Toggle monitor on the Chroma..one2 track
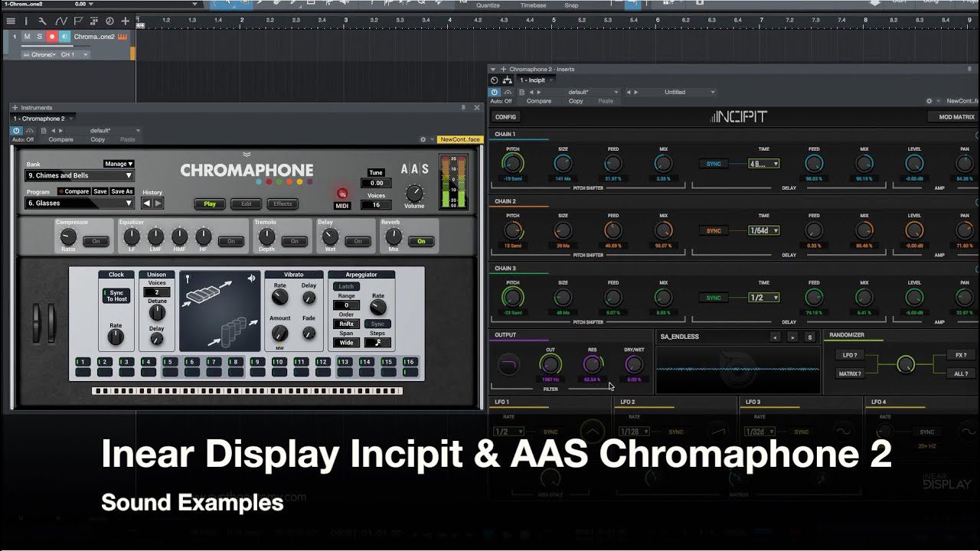 pyautogui.click(x=64, y=37)
